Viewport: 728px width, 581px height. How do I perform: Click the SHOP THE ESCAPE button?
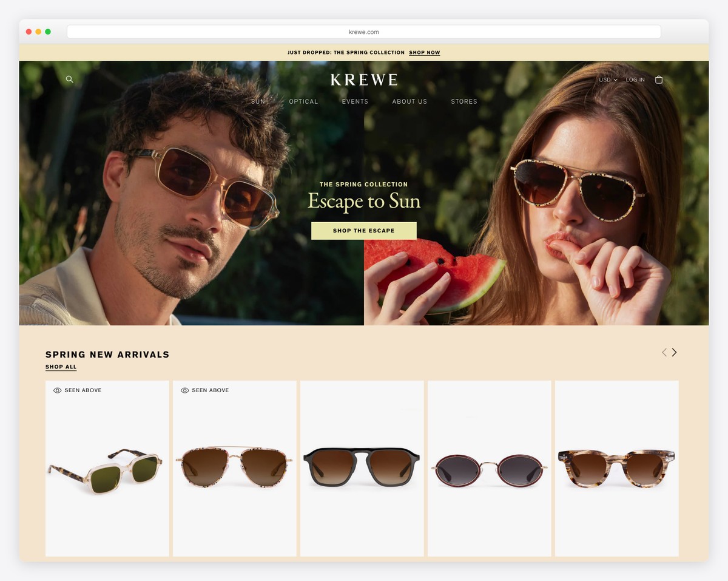tap(363, 231)
